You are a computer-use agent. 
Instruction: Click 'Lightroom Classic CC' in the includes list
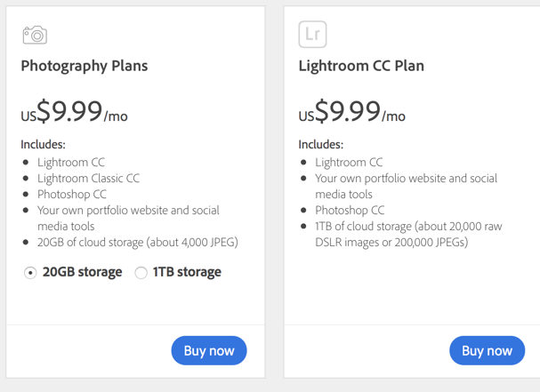pyautogui.click(x=88, y=179)
